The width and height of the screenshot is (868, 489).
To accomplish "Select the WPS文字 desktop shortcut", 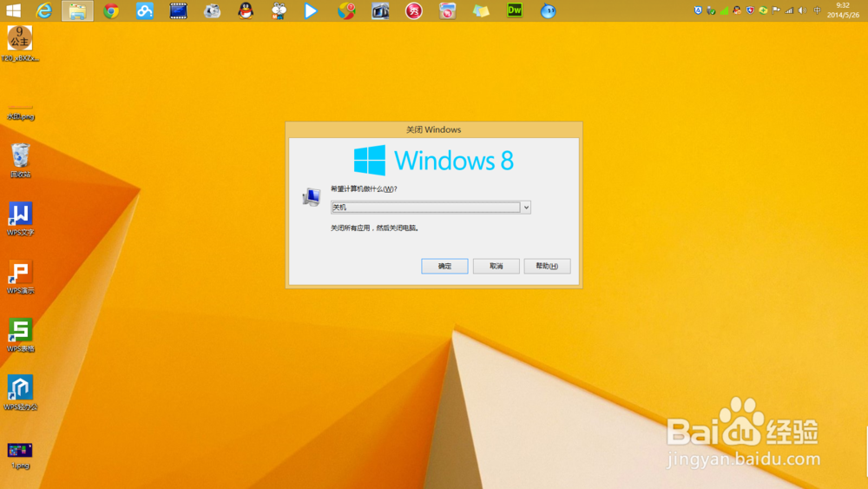I will (21, 219).
